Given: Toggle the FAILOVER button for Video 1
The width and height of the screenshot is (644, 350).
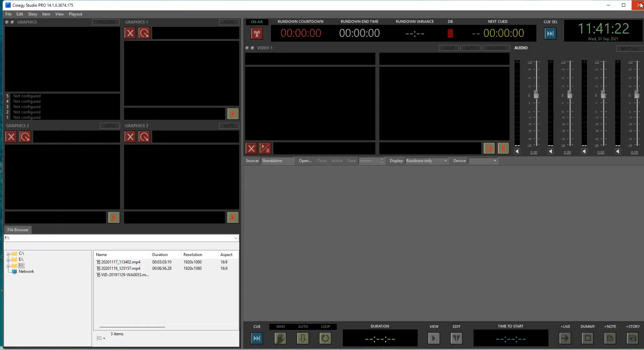Looking at the screenshot, I should click(496, 48).
